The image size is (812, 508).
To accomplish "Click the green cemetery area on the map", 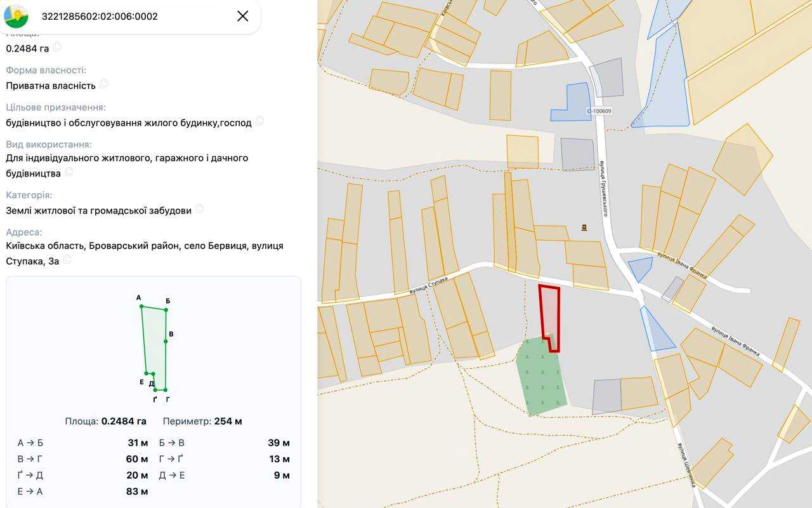I will click(x=541, y=377).
